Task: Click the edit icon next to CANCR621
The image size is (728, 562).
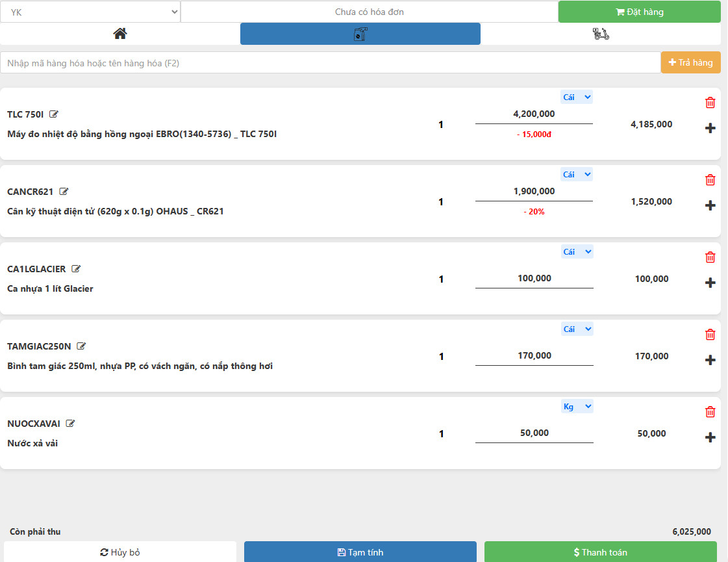Action: 64,192
